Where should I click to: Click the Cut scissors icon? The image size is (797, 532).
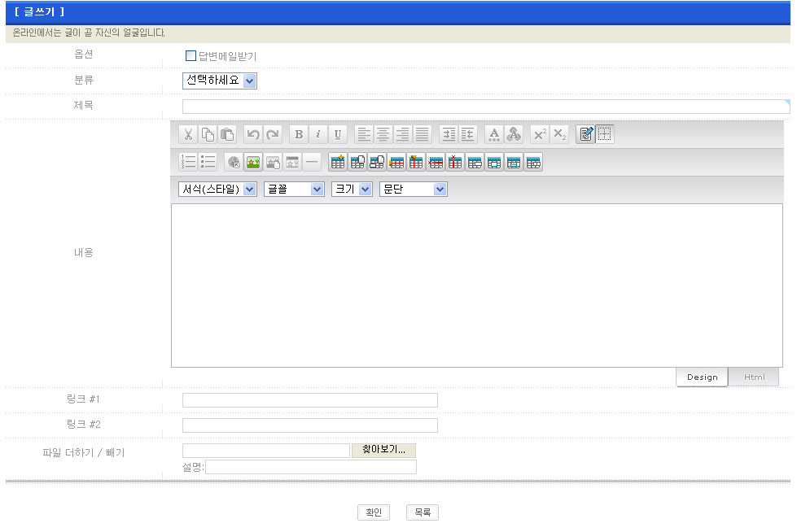click(x=188, y=135)
